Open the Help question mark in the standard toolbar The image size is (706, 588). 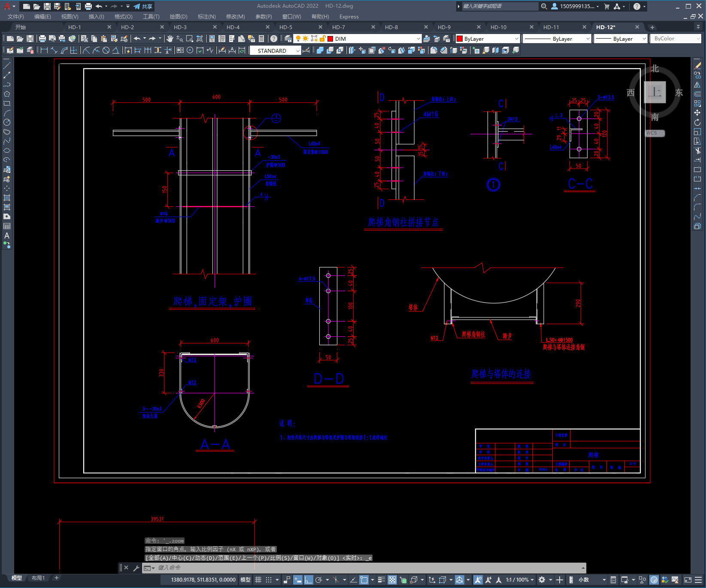pyautogui.click(x=274, y=39)
